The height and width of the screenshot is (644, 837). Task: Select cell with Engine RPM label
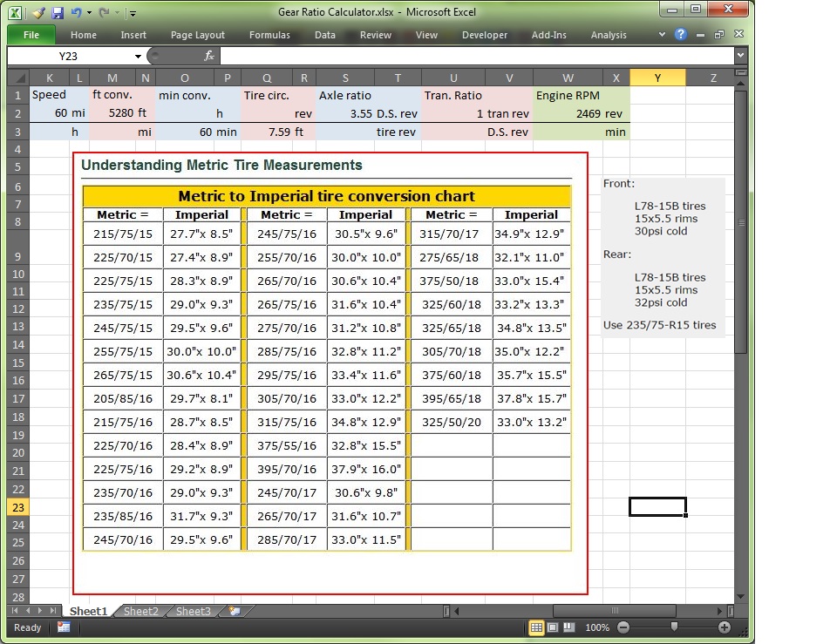(568, 95)
